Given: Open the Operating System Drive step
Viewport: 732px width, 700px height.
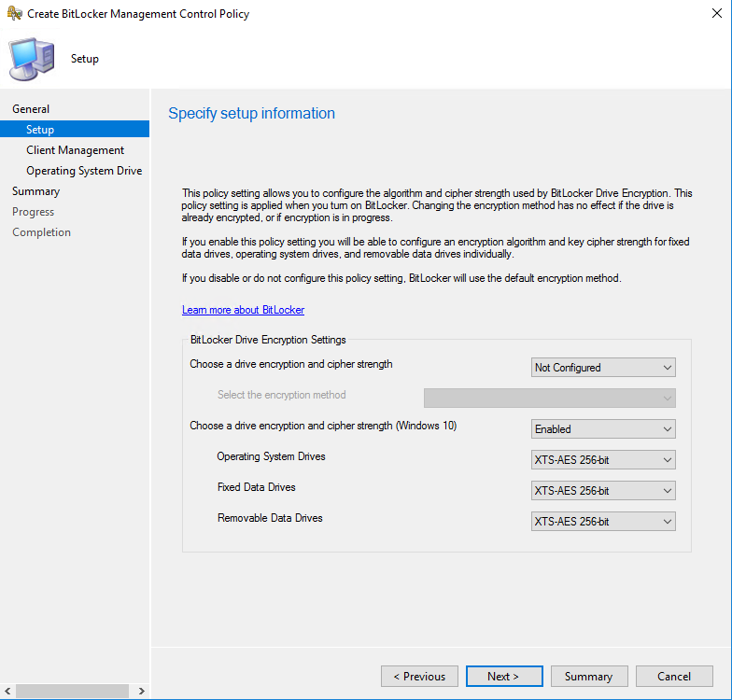Looking at the screenshot, I should pos(84,170).
